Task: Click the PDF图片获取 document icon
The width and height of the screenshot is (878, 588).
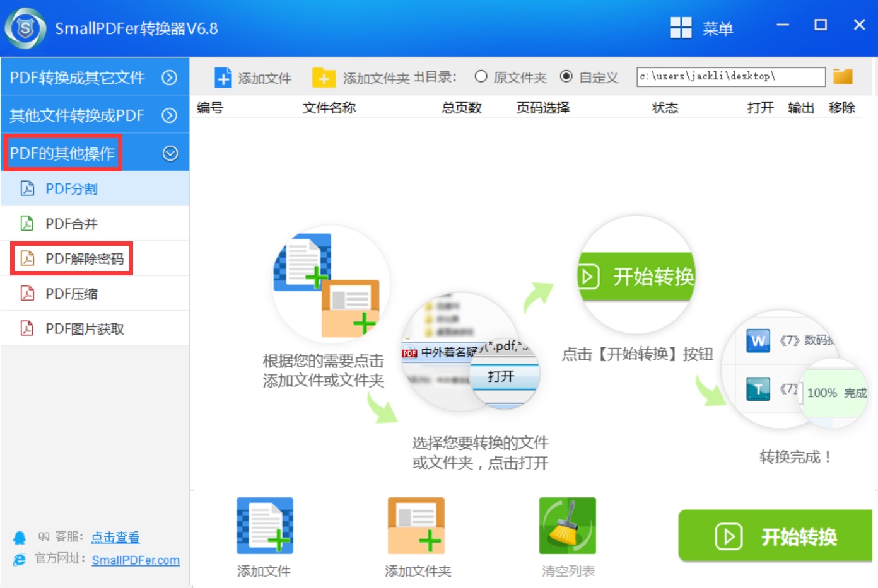Action: 27,328
